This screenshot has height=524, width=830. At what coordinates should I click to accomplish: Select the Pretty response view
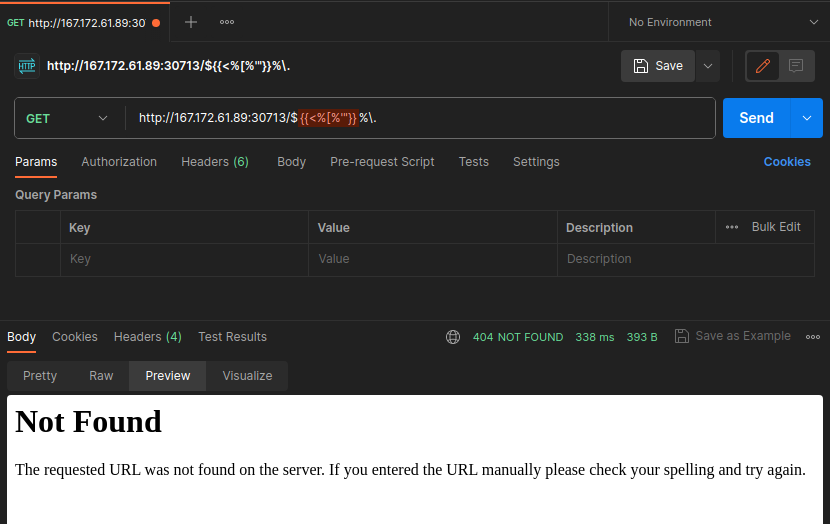40,376
